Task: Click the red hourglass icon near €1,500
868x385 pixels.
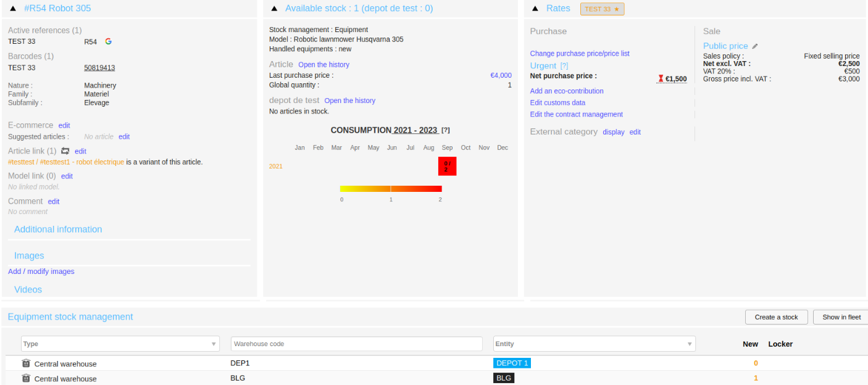Action: point(661,79)
